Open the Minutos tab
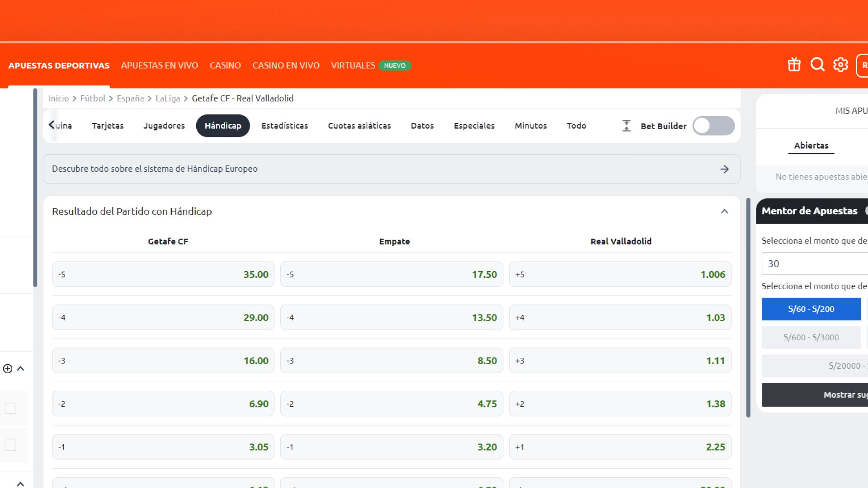Viewport: 868px width, 488px height. tap(531, 126)
